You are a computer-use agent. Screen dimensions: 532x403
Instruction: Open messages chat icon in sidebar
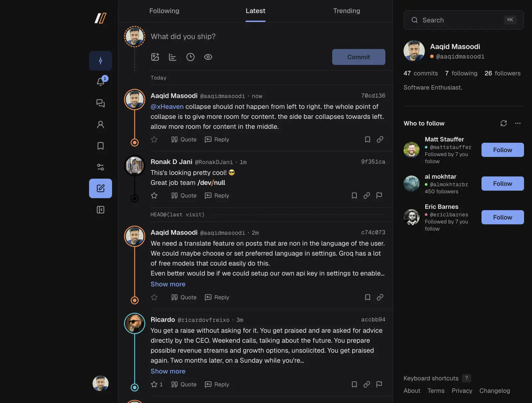[x=100, y=103]
